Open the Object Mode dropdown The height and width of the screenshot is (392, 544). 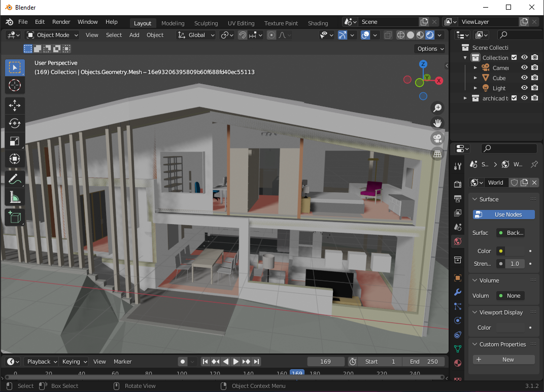[x=53, y=35]
